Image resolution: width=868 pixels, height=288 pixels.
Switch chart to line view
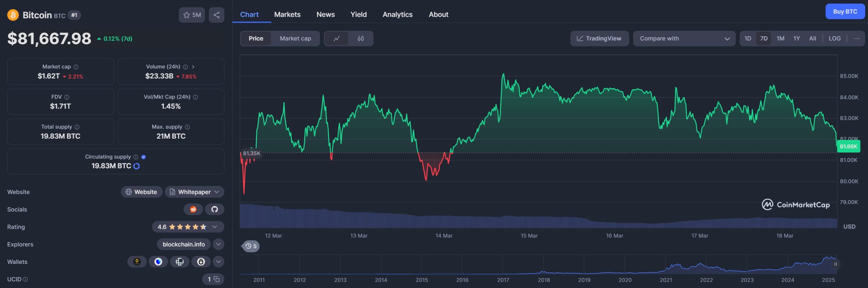click(337, 39)
